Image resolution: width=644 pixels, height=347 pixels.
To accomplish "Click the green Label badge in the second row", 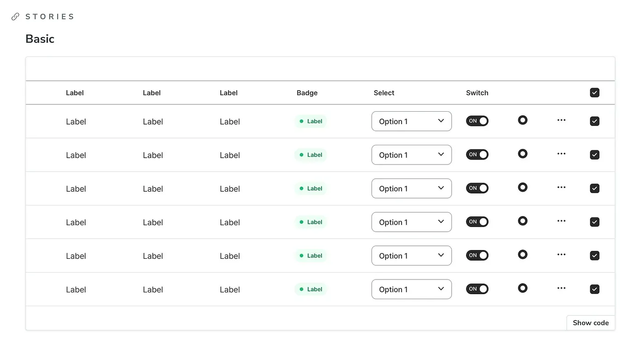I will click(310, 155).
